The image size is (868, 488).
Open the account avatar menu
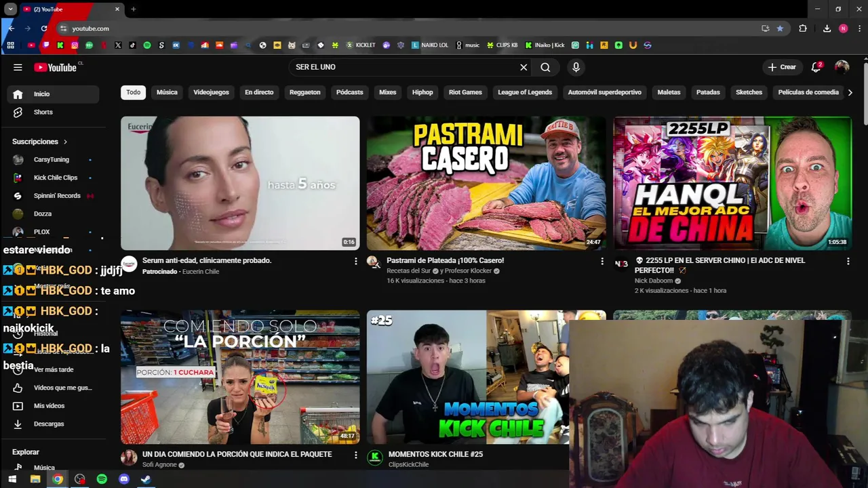[x=842, y=67]
